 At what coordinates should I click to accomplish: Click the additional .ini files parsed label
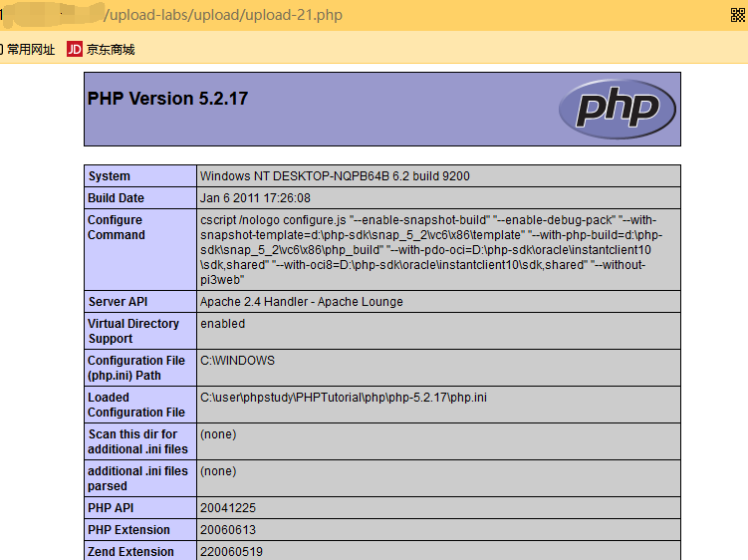point(137,478)
